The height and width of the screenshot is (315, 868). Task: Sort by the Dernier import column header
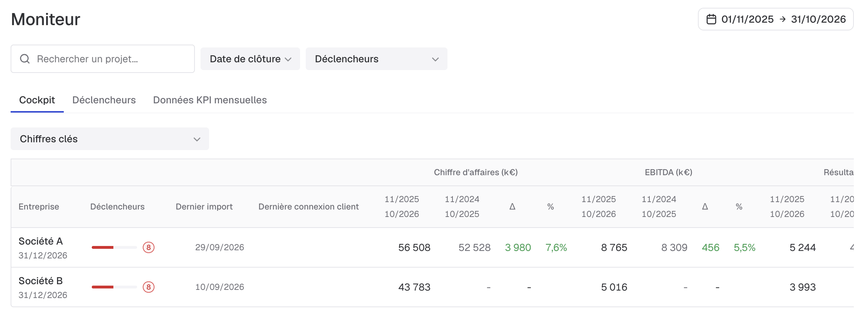pyautogui.click(x=204, y=207)
